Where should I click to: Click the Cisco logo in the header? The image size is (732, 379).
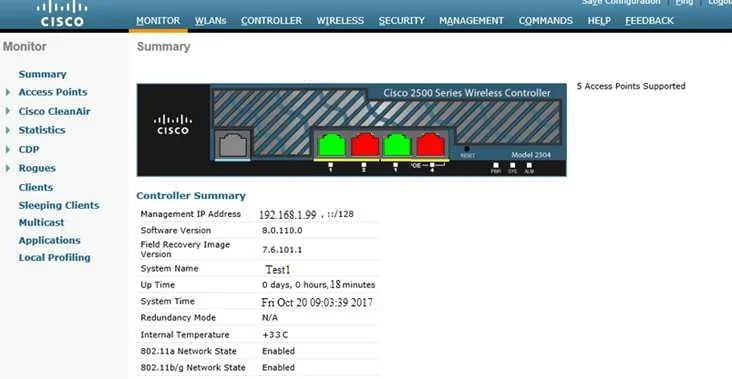(x=62, y=14)
